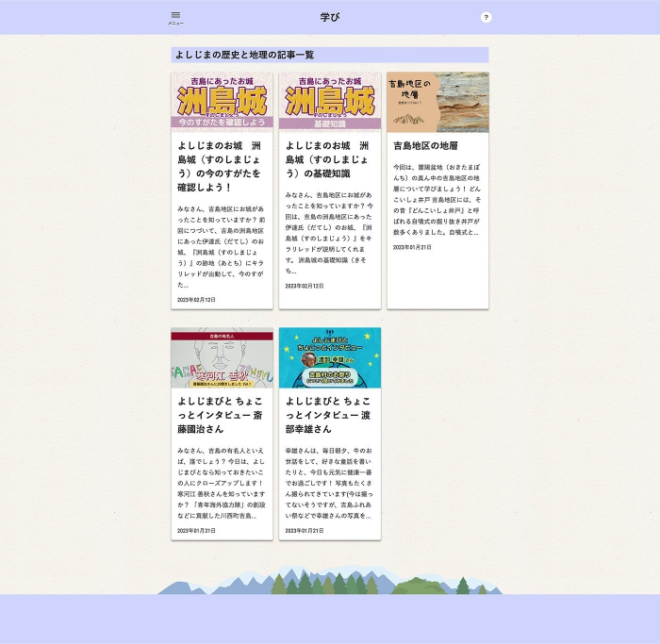The width and height of the screenshot is (660, 644).
Task: Click the よしじまの歴史と地理の記事一覧 heading
Action: 245,55
